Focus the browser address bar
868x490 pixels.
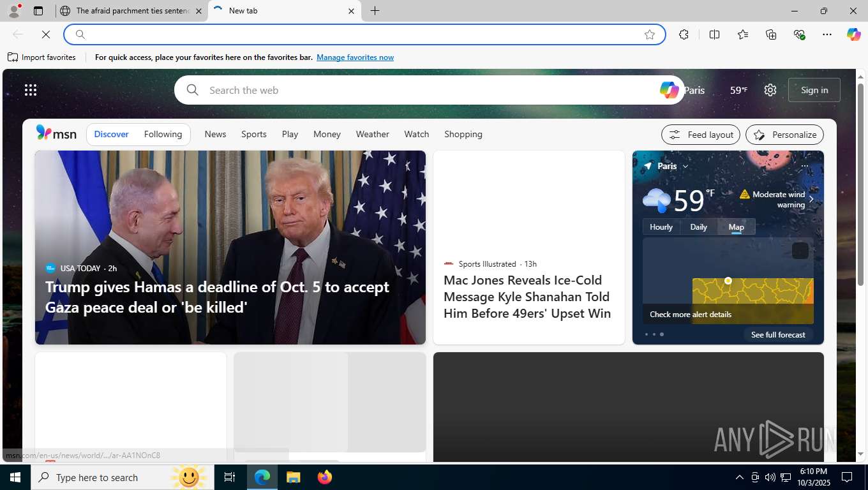coord(364,34)
